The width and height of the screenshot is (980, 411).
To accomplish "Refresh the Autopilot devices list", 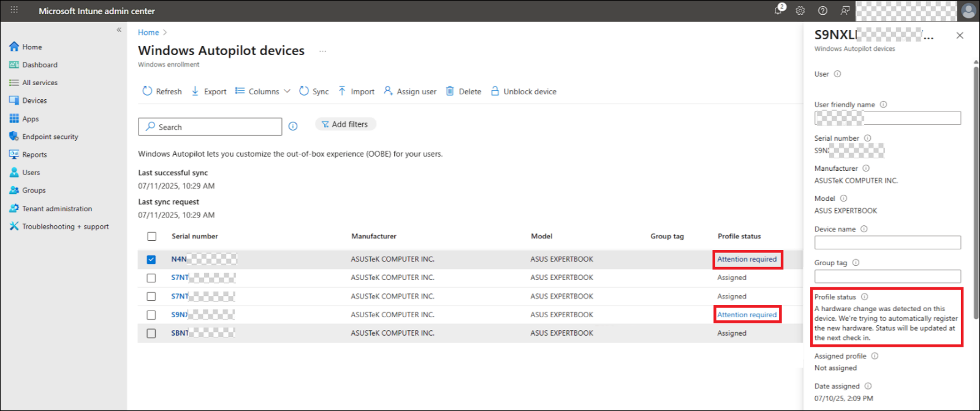I will tap(162, 91).
